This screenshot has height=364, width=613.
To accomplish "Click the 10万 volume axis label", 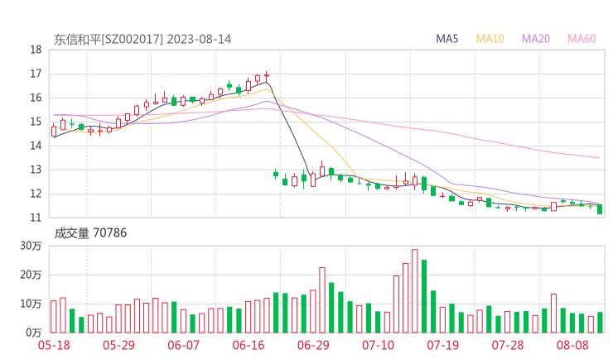I will coord(31,304).
